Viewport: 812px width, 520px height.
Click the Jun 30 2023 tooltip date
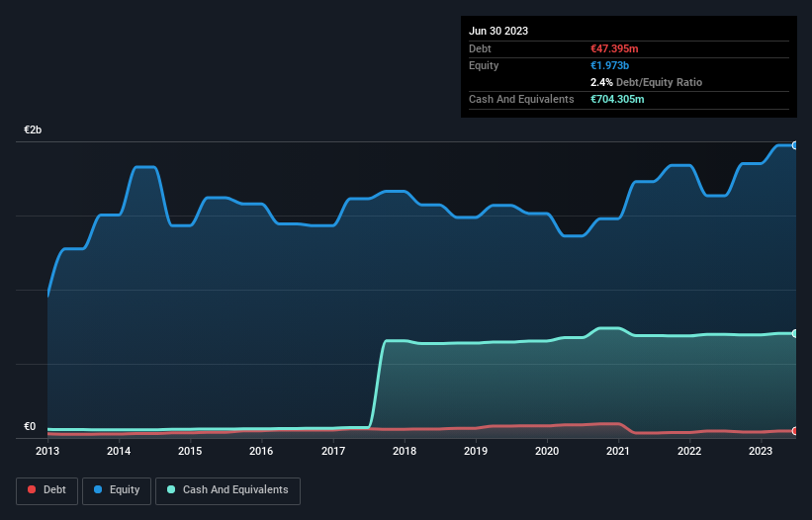(498, 31)
